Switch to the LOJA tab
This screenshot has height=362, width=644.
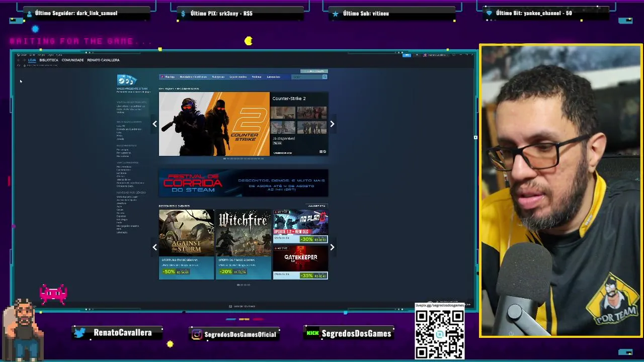tap(32, 60)
